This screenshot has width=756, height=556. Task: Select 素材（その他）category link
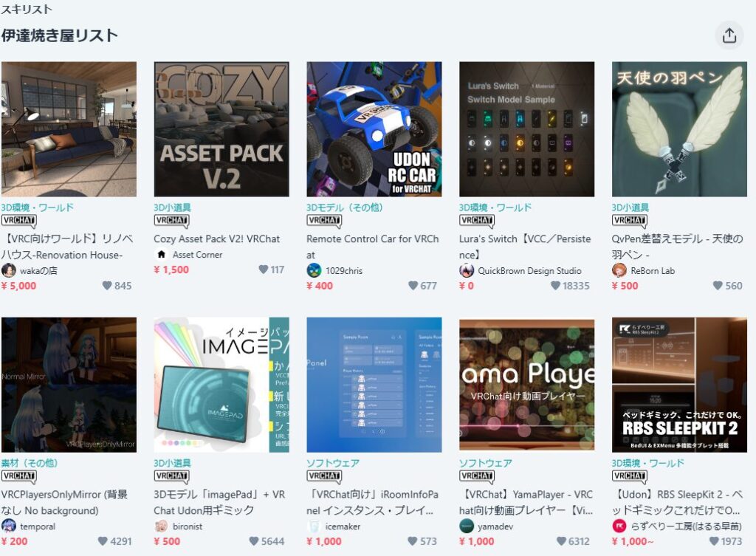(x=30, y=463)
